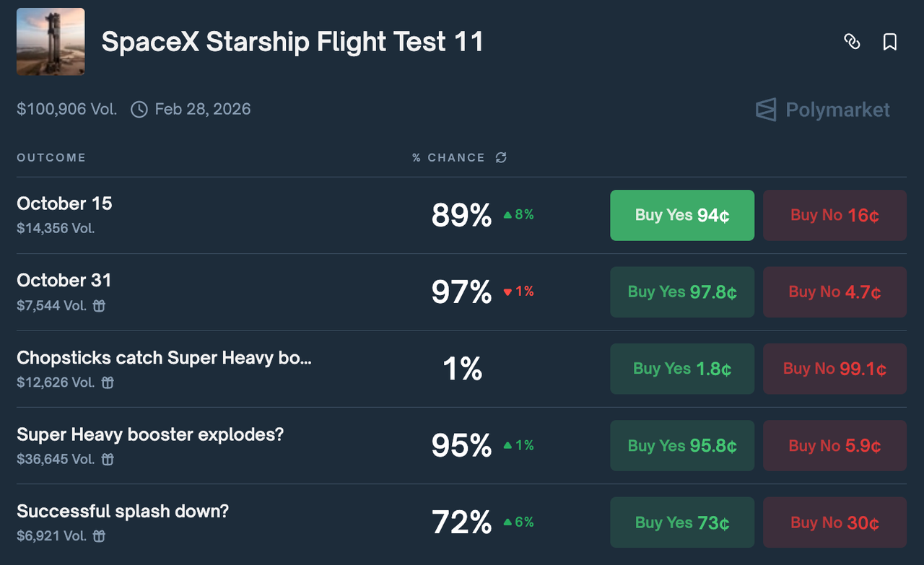Buy No 99.1¢ on Chopsticks catch
Screen dimensions: 924x565
[834, 369]
